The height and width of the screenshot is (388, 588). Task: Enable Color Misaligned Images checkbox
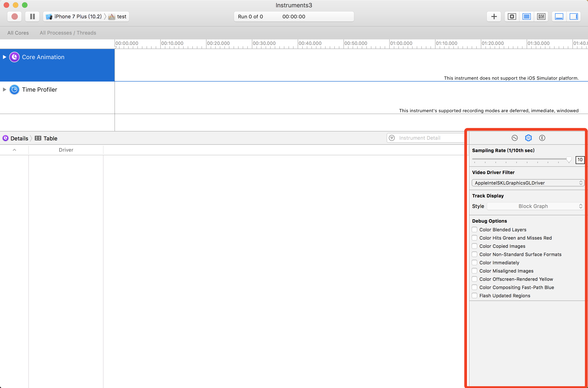point(474,271)
